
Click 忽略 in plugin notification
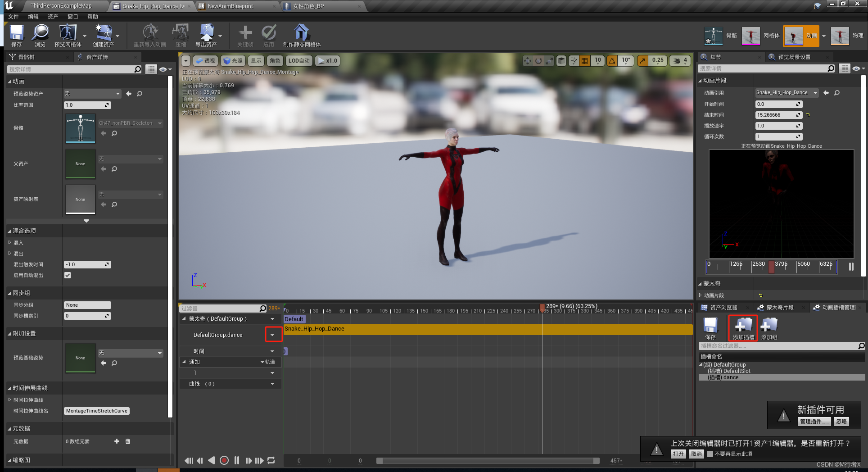click(x=841, y=422)
